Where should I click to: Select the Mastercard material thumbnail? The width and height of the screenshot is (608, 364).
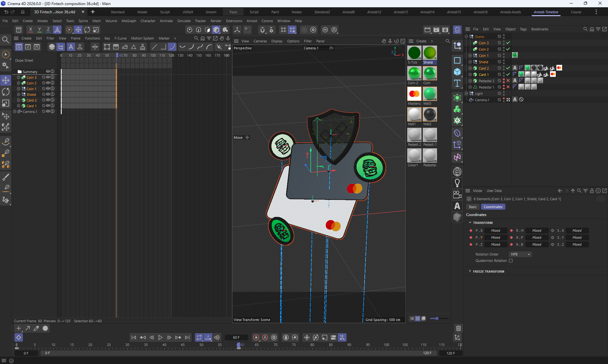[414, 94]
